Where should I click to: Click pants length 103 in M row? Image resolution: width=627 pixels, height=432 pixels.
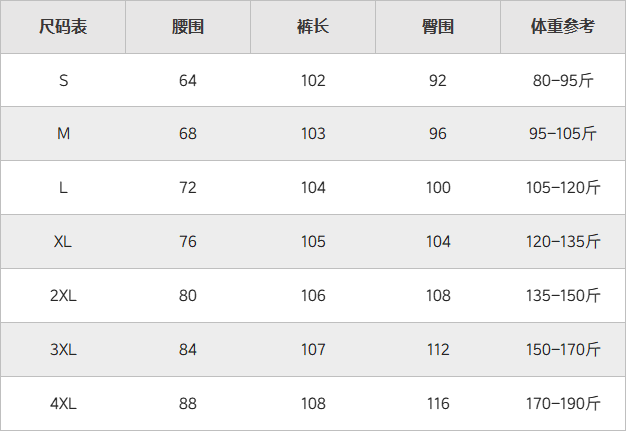313,134
